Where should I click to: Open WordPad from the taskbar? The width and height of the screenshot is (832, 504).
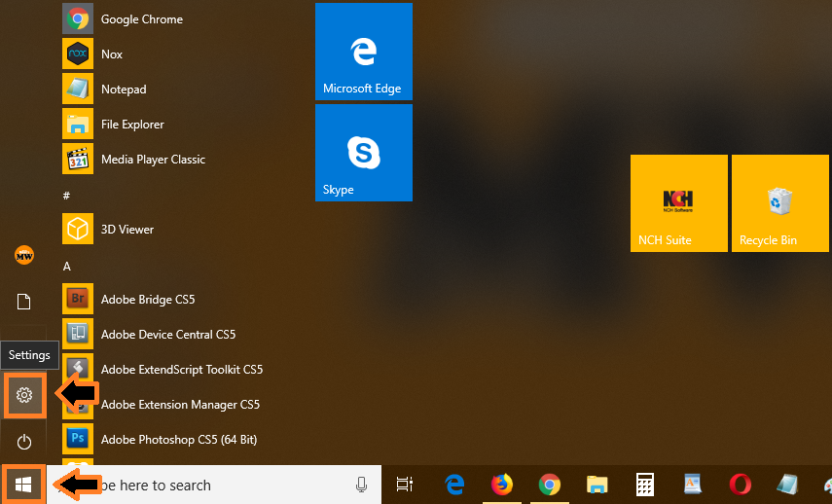pyautogui.click(x=693, y=485)
